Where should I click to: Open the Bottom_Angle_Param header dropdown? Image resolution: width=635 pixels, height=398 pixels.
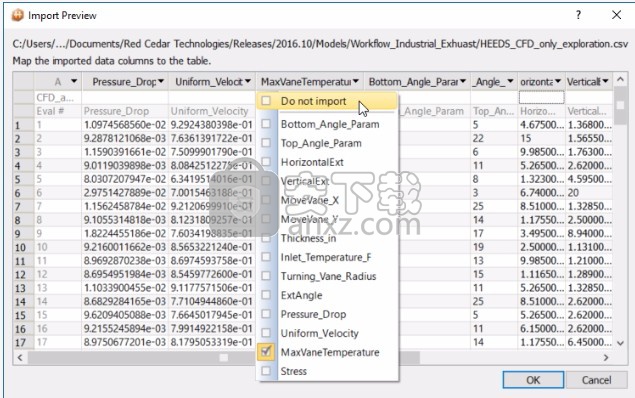click(463, 81)
